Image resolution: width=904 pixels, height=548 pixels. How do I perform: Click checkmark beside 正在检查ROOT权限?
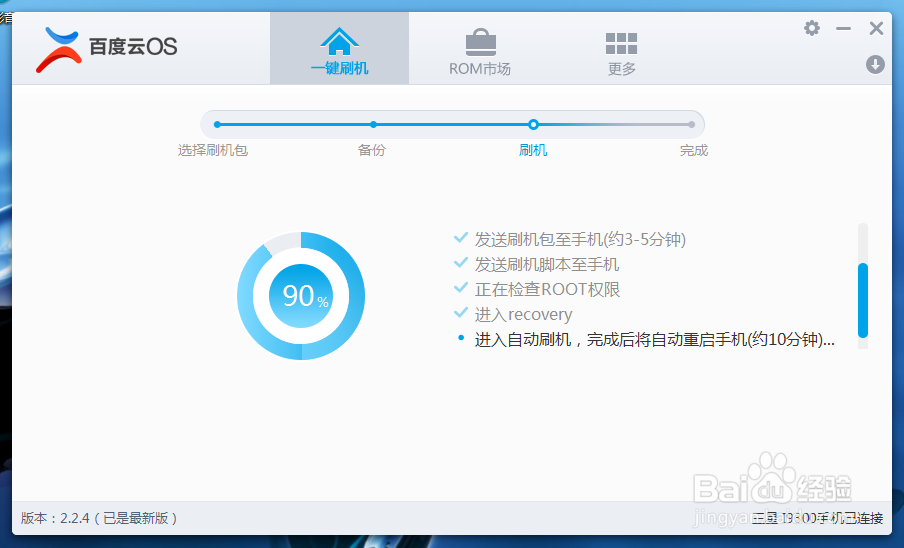[461, 288]
